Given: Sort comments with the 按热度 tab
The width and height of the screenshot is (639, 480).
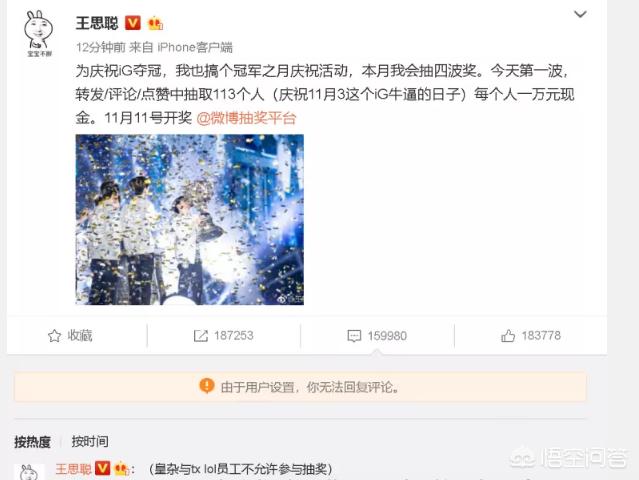Looking at the screenshot, I should click(33, 442).
